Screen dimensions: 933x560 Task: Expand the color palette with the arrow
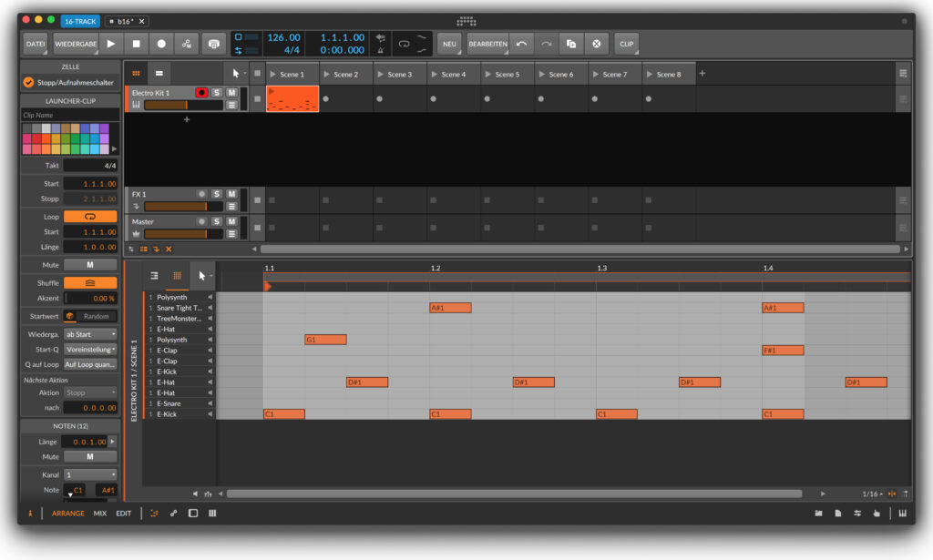coord(114,148)
